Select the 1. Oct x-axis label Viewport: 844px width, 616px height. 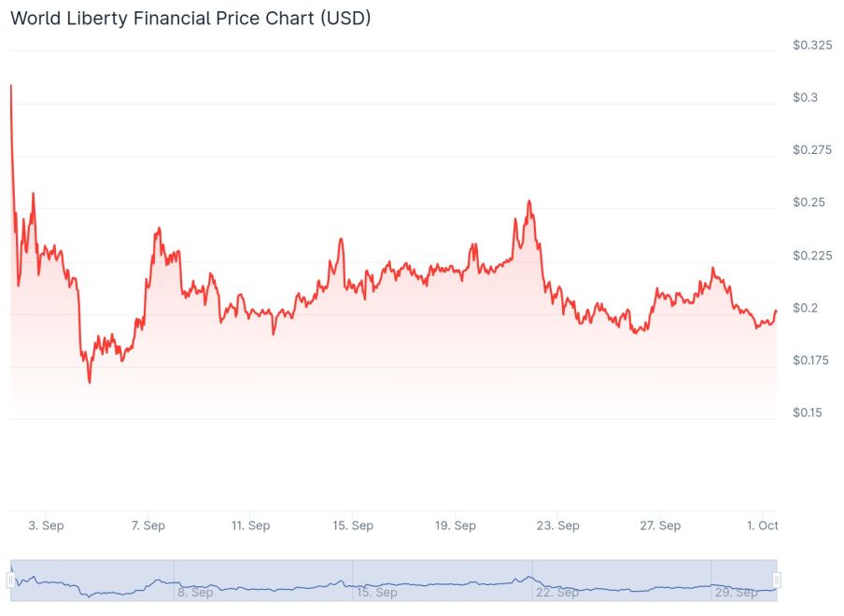[762, 525]
